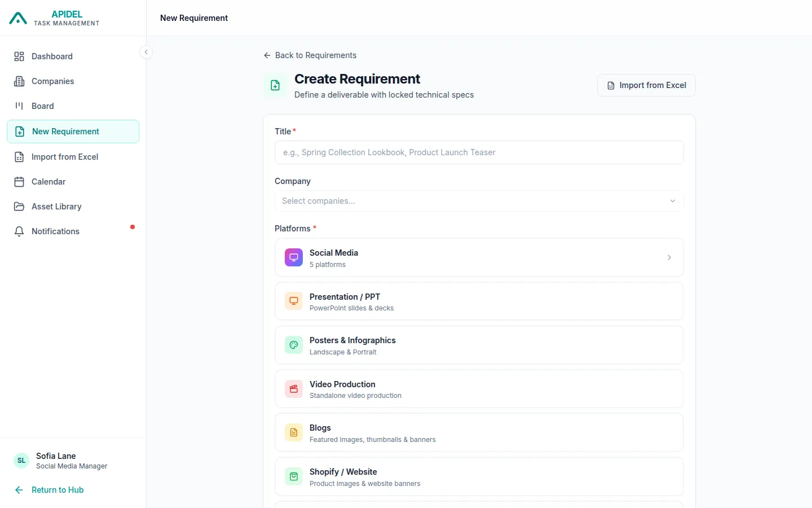Click the orange Presentation / PPT icon

tap(294, 301)
